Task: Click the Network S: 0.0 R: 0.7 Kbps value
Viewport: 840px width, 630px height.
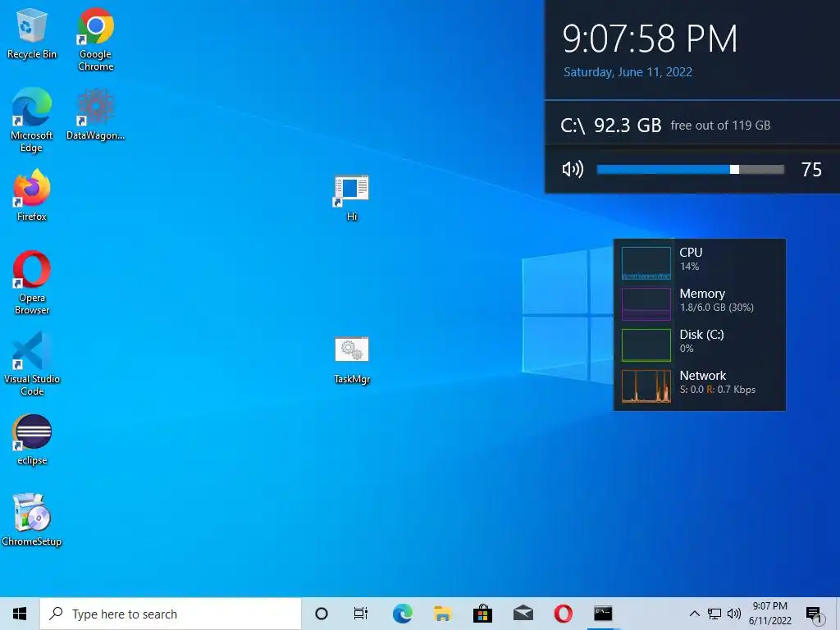Action: point(717,390)
